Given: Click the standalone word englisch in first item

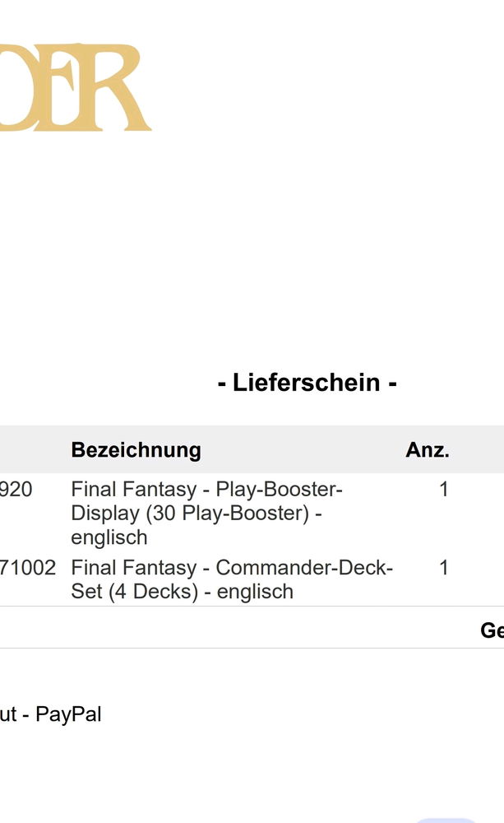Looking at the screenshot, I should click(x=109, y=537).
